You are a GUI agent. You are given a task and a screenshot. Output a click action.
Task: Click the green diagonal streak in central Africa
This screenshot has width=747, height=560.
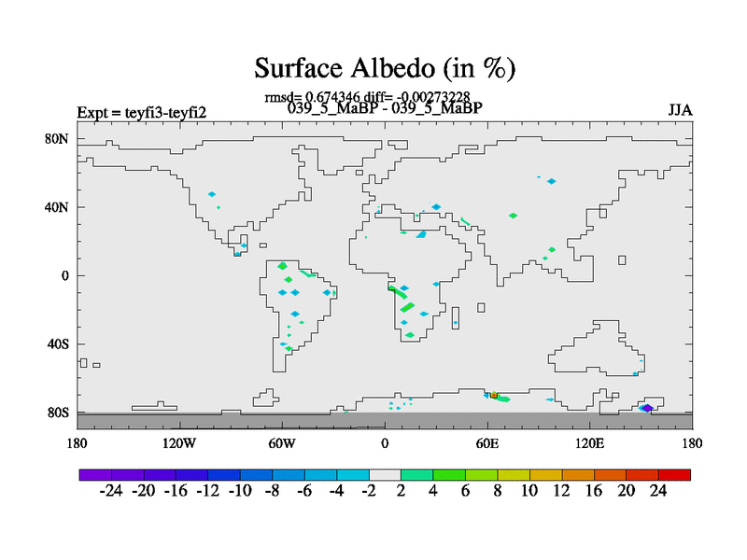pos(407,306)
